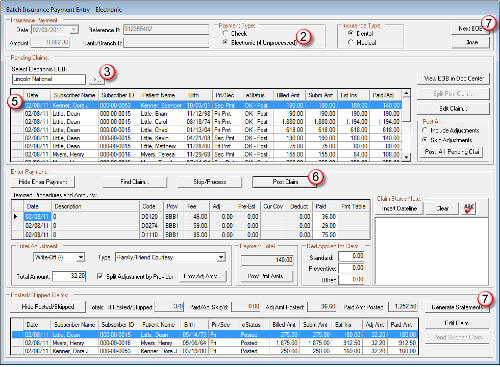Click inside the Claim Status Note text area
500x367 pixels.
pos(431,251)
